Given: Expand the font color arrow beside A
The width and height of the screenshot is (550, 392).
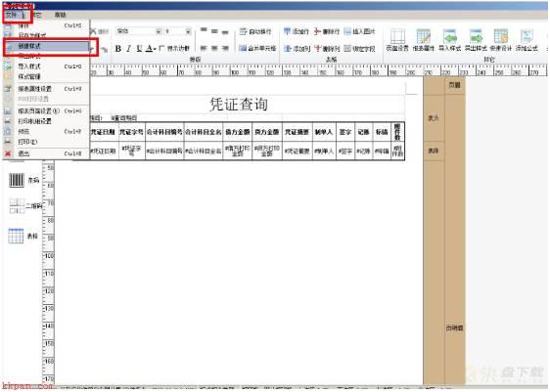Looking at the screenshot, I should click(x=155, y=49).
